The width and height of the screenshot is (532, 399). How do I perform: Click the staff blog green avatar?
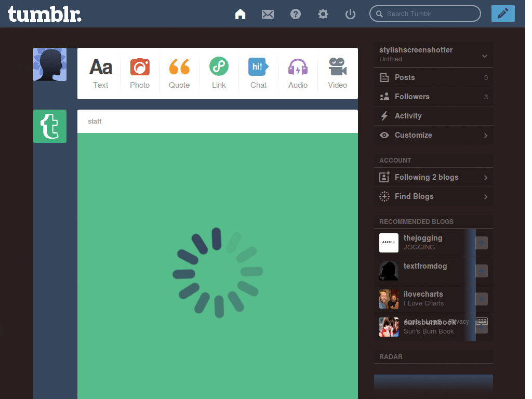coord(50,126)
